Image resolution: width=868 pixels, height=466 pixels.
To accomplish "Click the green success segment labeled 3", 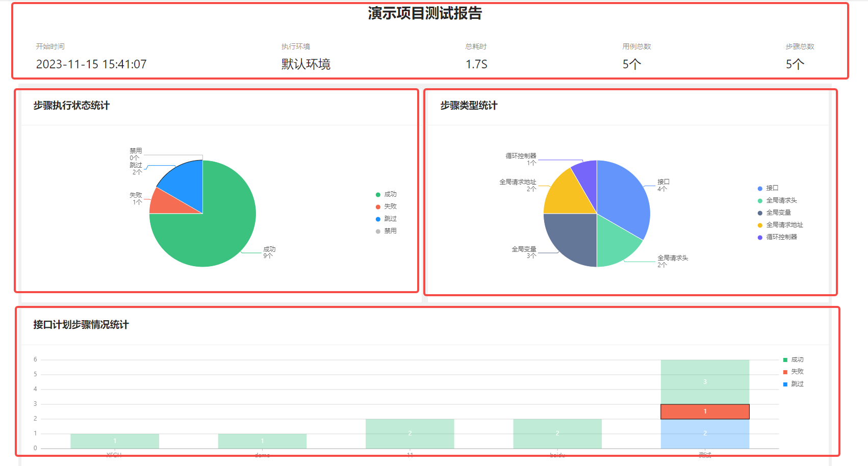I will [705, 382].
